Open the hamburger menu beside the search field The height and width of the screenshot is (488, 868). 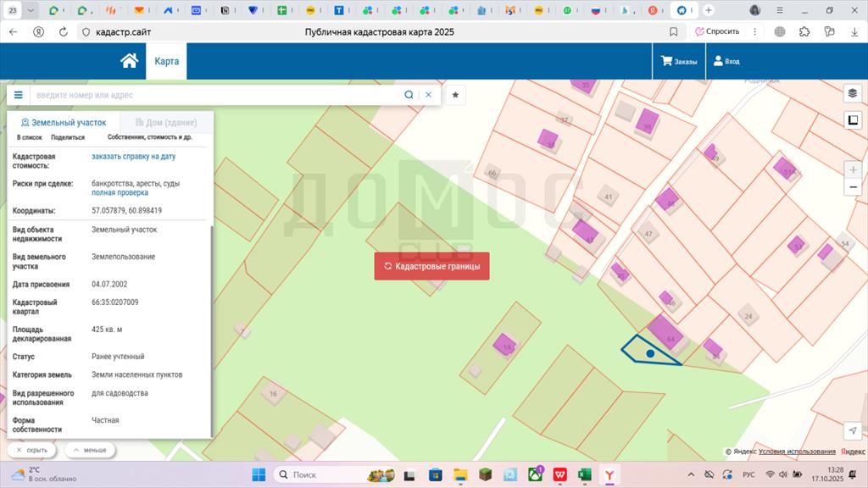tap(18, 95)
